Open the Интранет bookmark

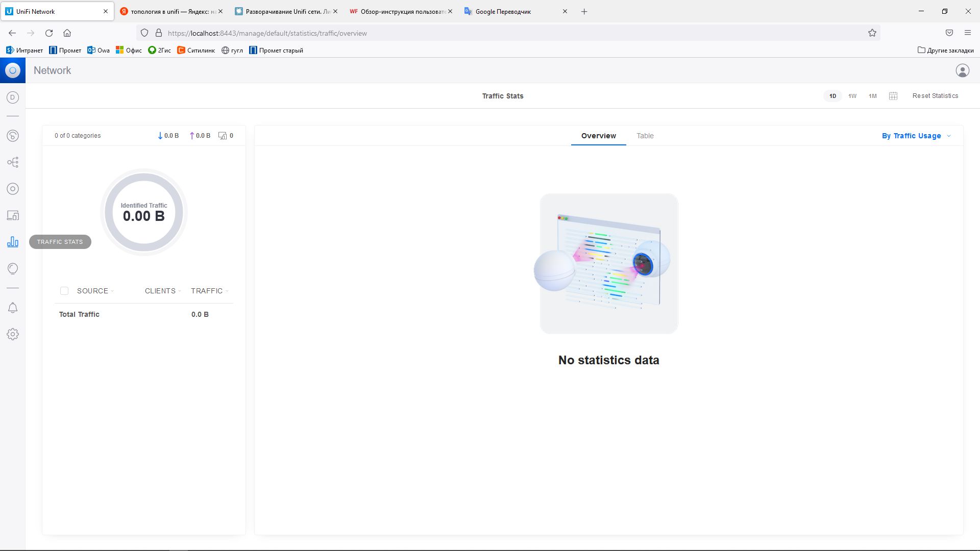[x=24, y=50]
